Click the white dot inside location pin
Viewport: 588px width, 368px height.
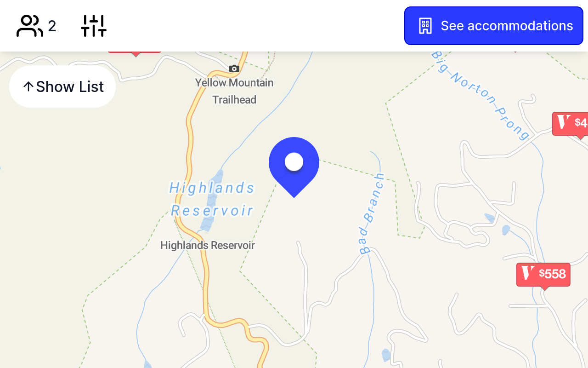(x=294, y=162)
